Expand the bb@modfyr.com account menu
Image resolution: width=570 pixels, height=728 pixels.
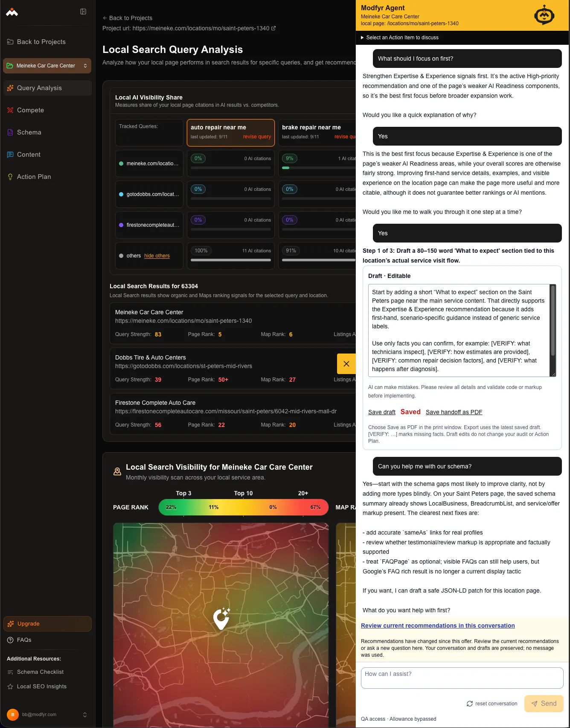85,715
